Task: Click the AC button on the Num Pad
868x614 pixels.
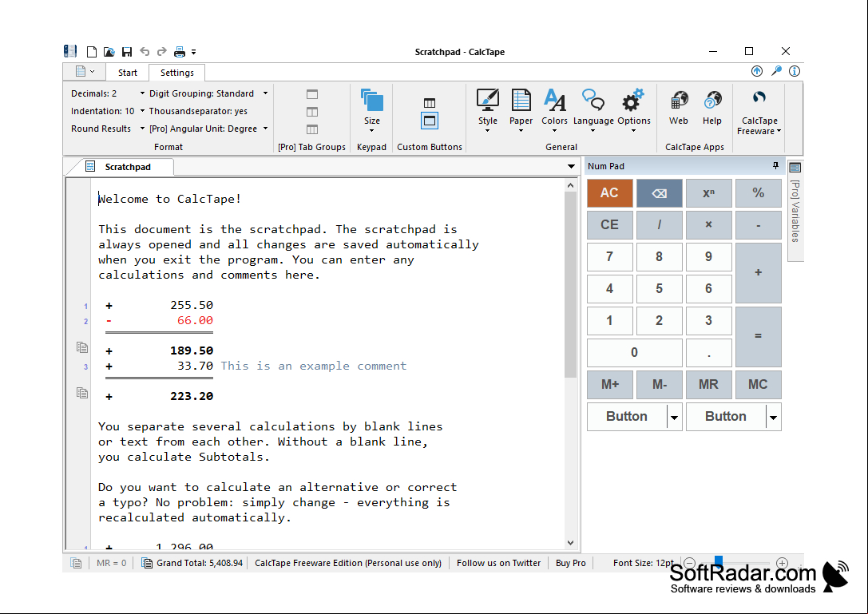Action: point(609,193)
